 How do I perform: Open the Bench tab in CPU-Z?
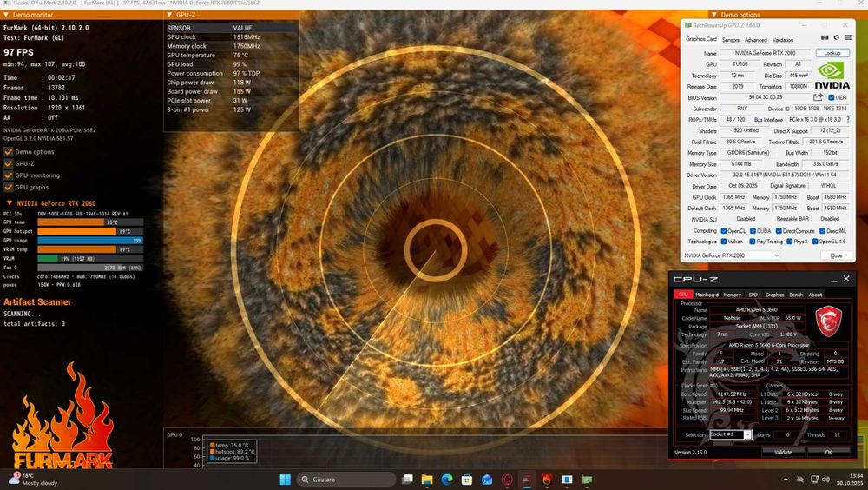pos(795,295)
